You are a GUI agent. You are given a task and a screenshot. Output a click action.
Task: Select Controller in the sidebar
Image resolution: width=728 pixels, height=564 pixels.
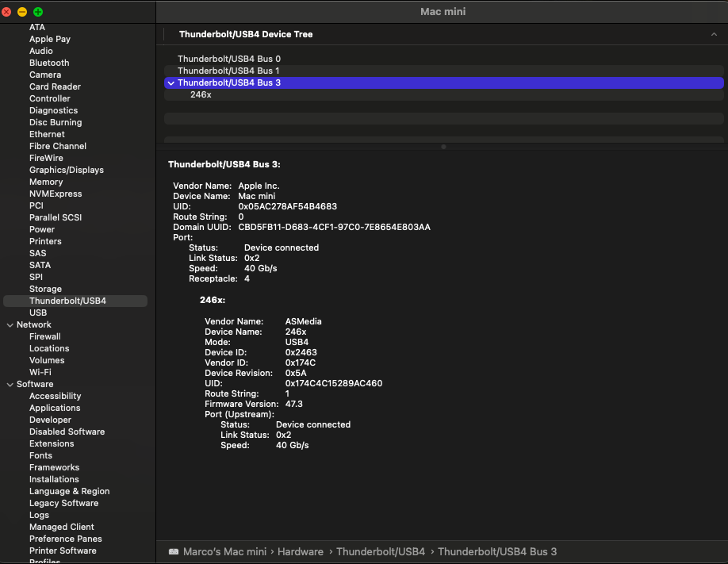point(50,98)
